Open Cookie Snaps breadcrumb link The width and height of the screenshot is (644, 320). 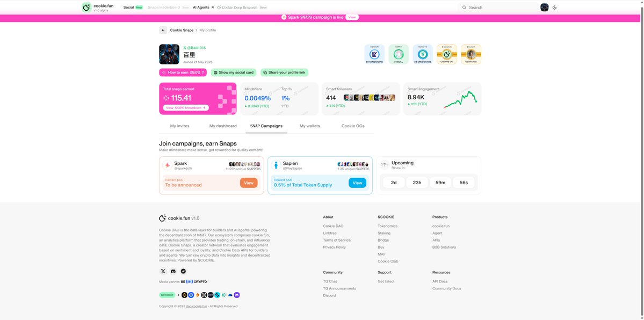(182, 30)
